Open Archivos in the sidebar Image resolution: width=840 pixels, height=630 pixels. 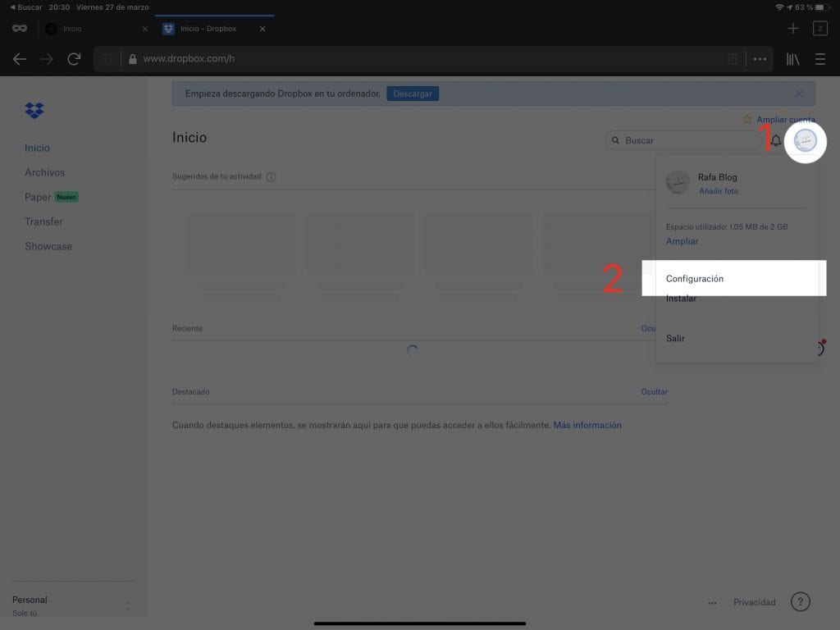click(x=44, y=172)
